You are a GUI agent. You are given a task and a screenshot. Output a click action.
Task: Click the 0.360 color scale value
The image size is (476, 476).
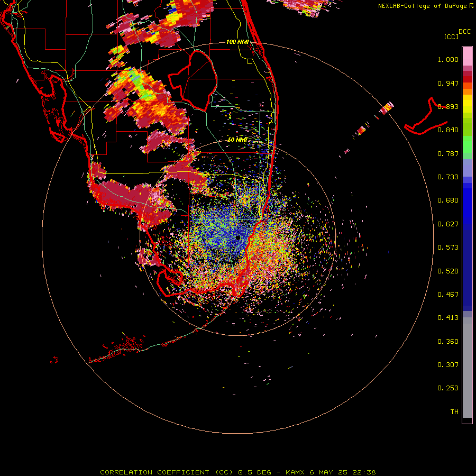click(x=448, y=342)
